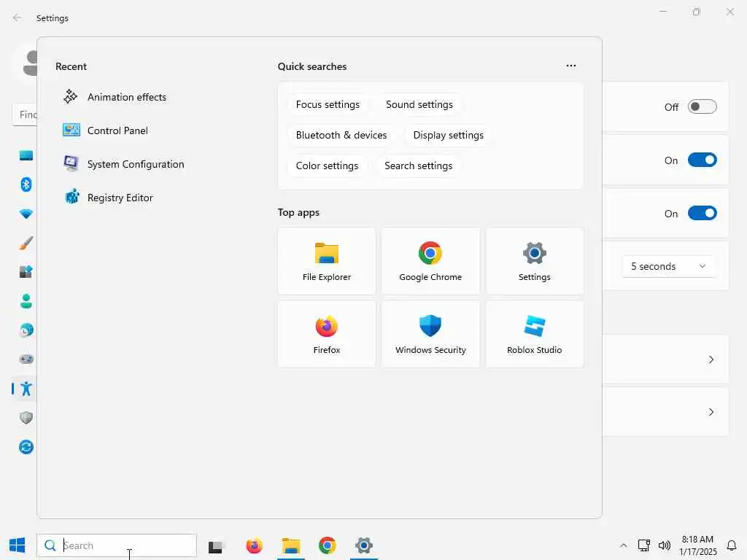Image resolution: width=747 pixels, height=560 pixels.
Task: Open Animation effects from Recent
Action: (126, 97)
